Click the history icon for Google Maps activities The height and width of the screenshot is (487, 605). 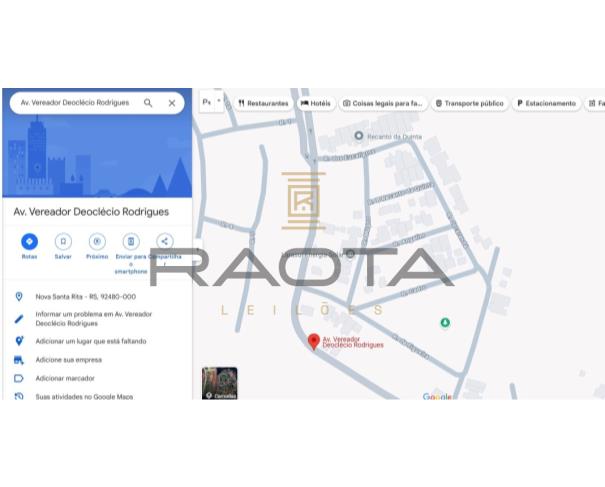pos(19,396)
